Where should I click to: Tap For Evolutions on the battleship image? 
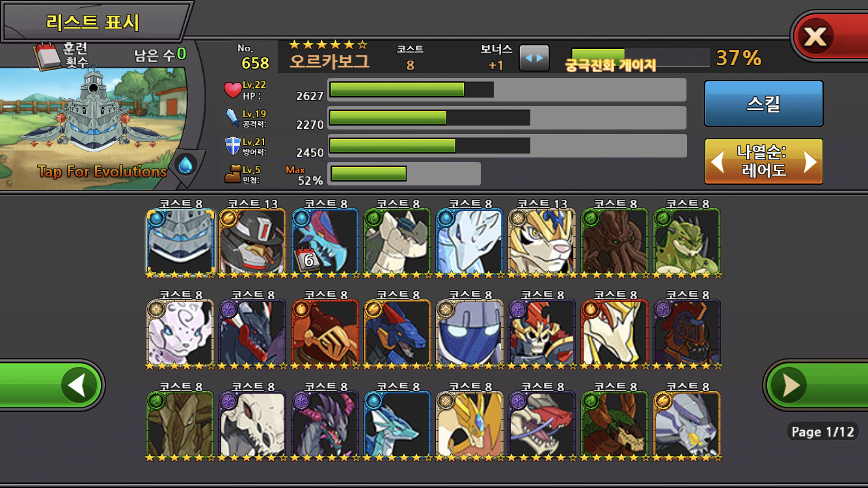click(x=102, y=172)
